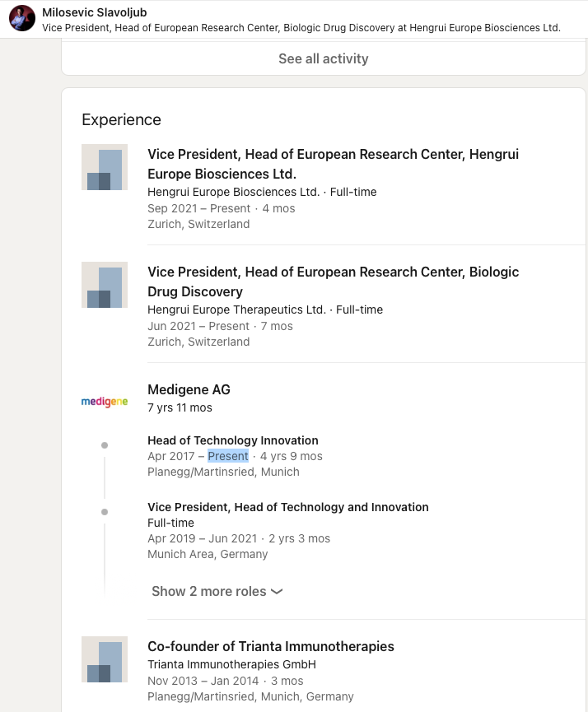This screenshot has width=588, height=712.
Task: Click the header headline about Hengrui Europe Biosciences
Action: pos(301,27)
